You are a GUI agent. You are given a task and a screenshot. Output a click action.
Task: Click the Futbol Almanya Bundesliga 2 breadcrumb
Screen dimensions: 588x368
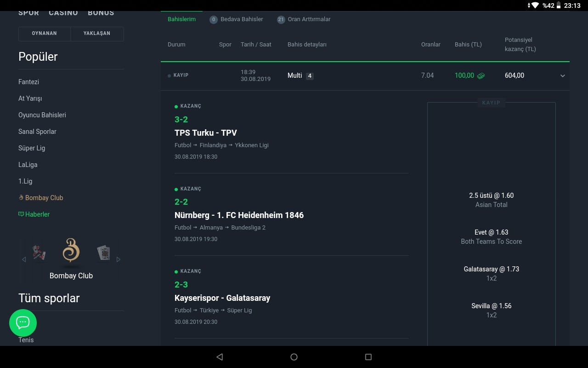click(x=220, y=227)
